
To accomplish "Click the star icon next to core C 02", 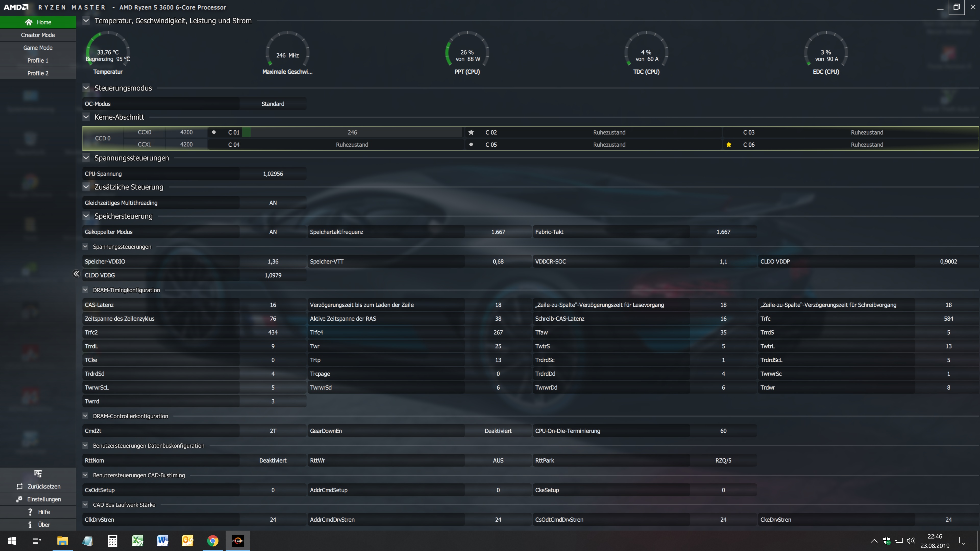I will click(x=471, y=132).
